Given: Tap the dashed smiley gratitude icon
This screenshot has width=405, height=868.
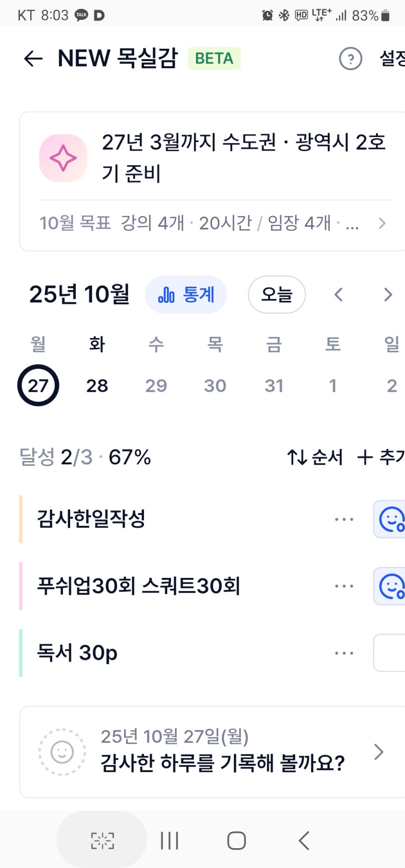Looking at the screenshot, I should click(62, 752).
